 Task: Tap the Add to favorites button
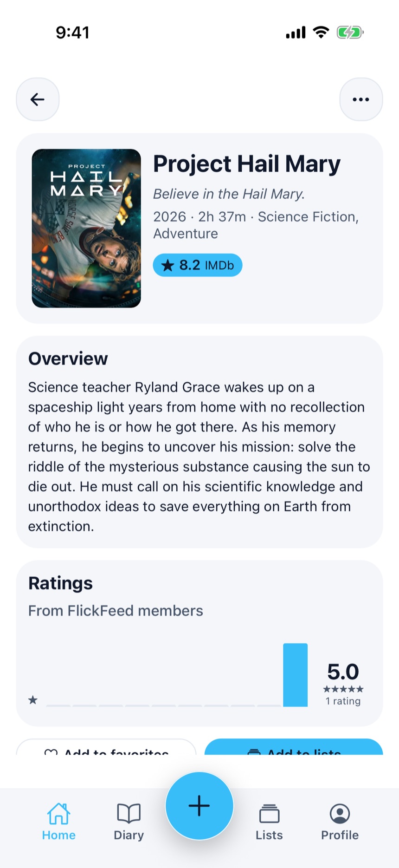(106, 747)
